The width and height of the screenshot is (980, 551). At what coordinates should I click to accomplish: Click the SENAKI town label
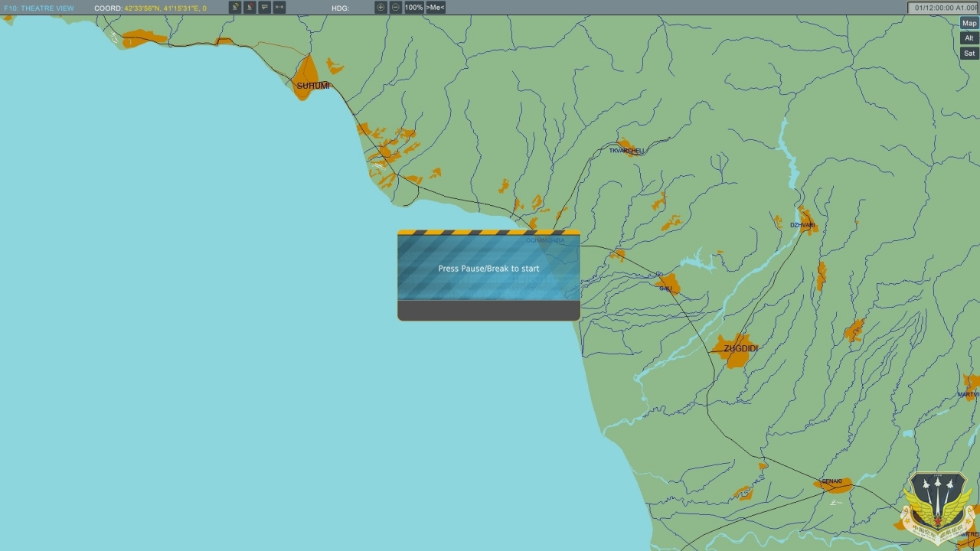pos(831,481)
